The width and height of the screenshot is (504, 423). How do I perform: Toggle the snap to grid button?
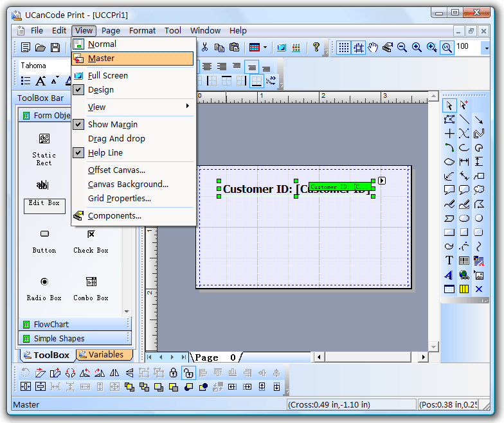click(x=359, y=48)
